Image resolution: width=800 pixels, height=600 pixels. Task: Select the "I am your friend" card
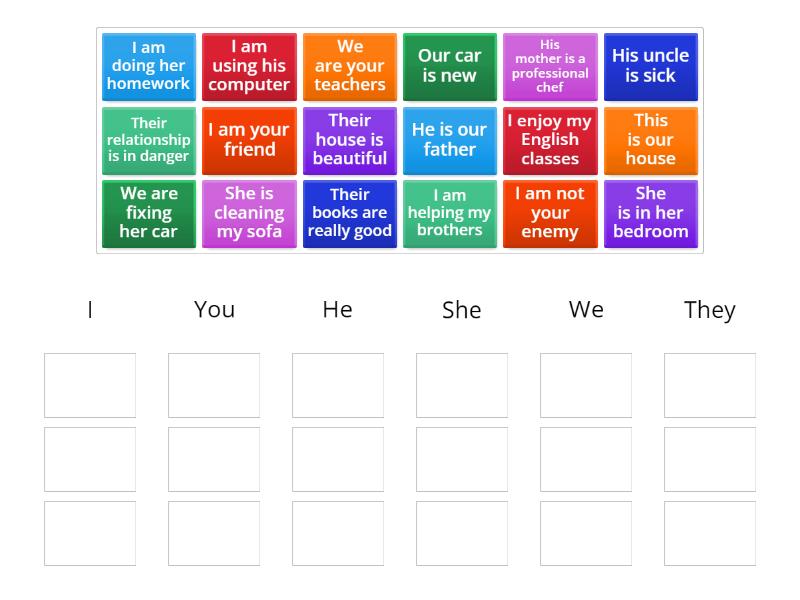[249, 141]
